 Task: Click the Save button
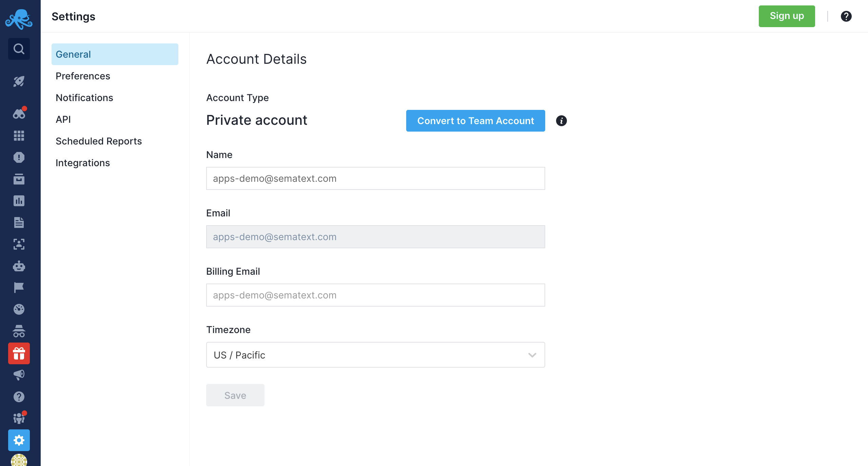coord(235,395)
